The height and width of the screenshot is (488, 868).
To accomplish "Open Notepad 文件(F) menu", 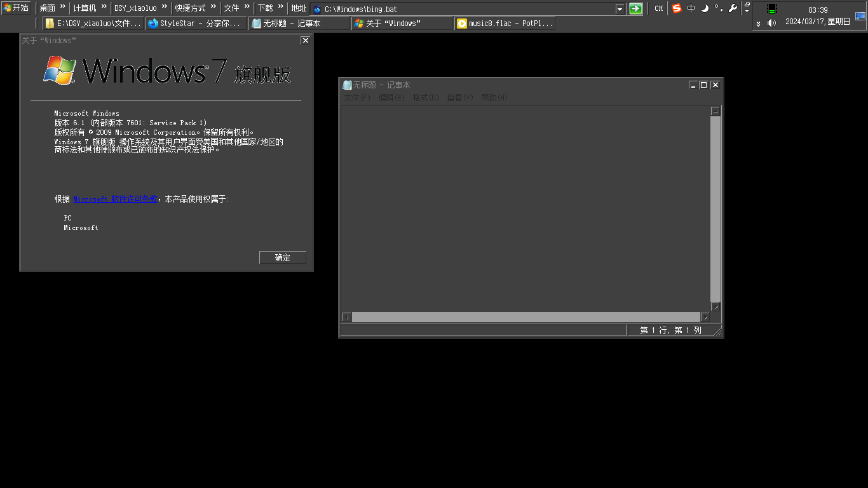I will tap(356, 98).
